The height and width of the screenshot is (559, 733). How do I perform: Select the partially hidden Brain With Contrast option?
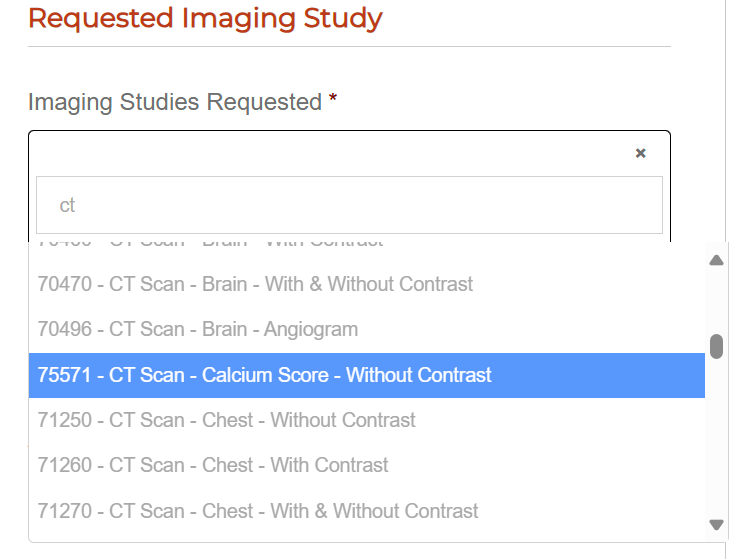click(210, 243)
